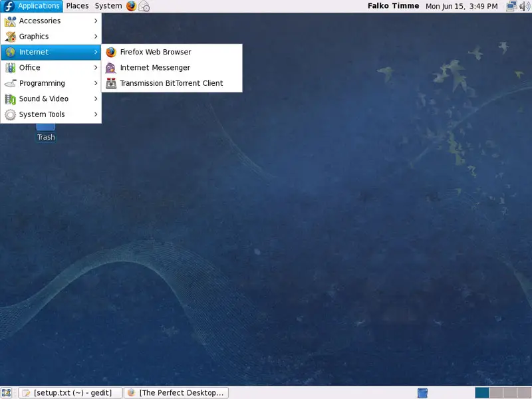Expand the Sound & Video submenu
Image resolution: width=532 pixels, height=399 pixels.
[51, 98]
